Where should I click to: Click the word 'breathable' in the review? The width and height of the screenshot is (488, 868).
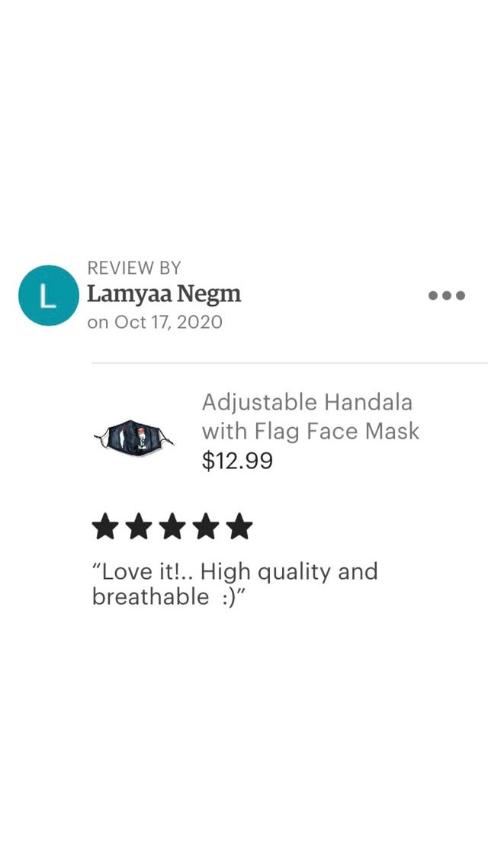(x=150, y=596)
